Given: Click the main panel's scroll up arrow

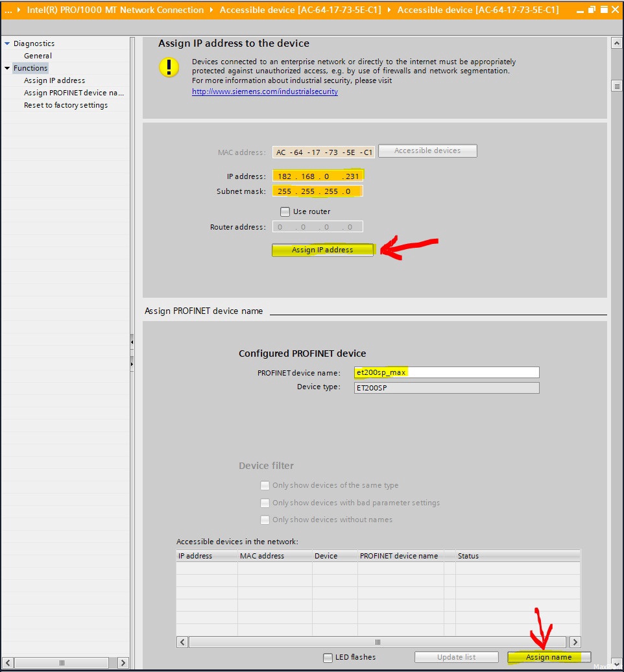Looking at the screenshot, I should [616, 43].
